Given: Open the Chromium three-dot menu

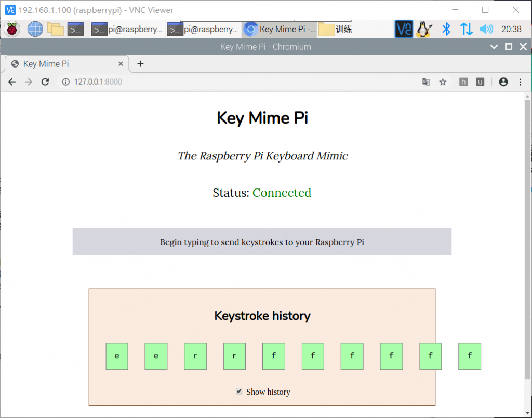Looking at the screenshot, I should tap(520, 82).
